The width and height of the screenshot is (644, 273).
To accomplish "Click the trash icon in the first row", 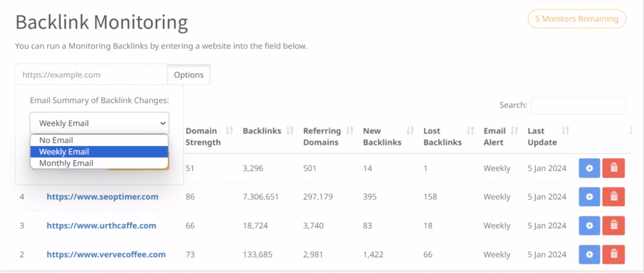I will click(x=613, y=168).
